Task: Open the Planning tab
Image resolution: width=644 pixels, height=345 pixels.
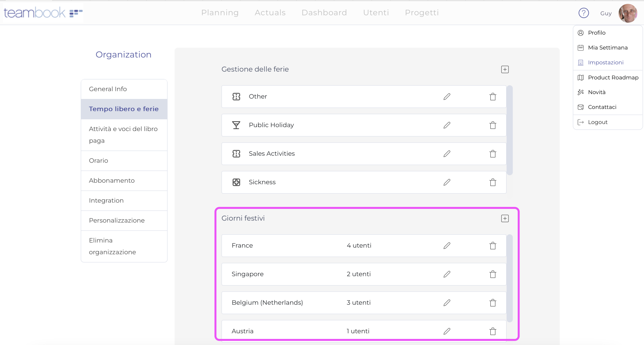Action: (x=220, y=13)
